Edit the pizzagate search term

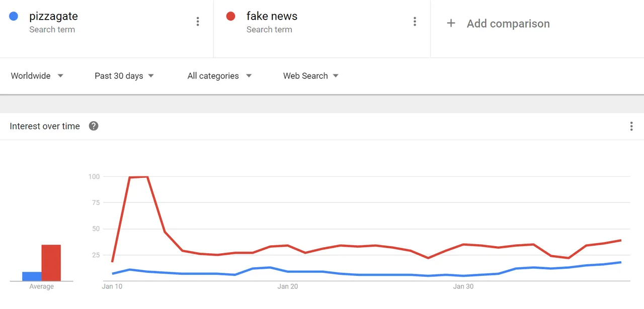coord(53,16)
